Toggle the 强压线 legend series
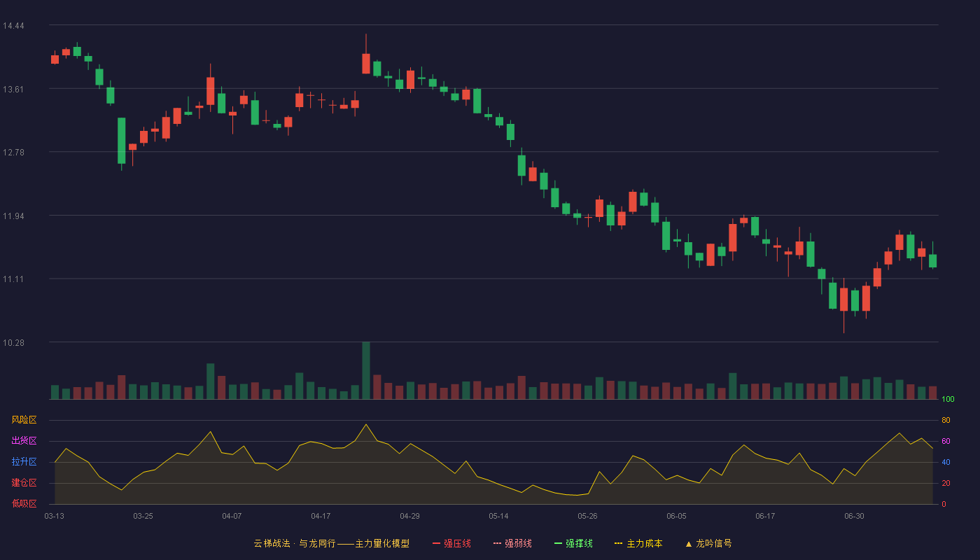Image resolution: width=980 pixels, height=560 pixels. coord(451,543)
